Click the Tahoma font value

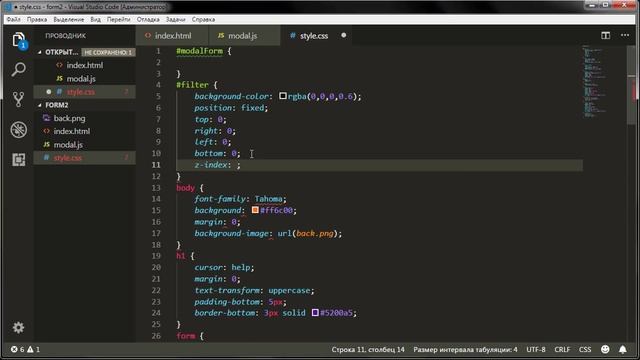[268, 199]
